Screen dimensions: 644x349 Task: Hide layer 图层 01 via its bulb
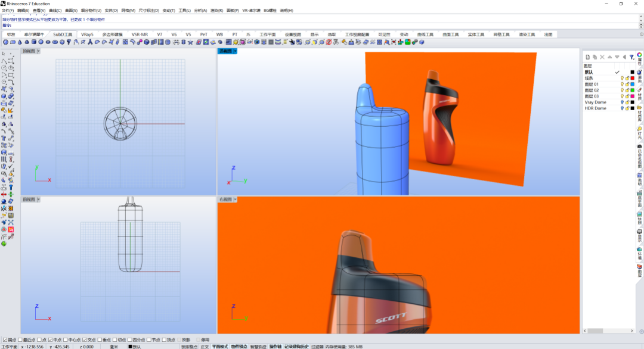coord(622,84)
